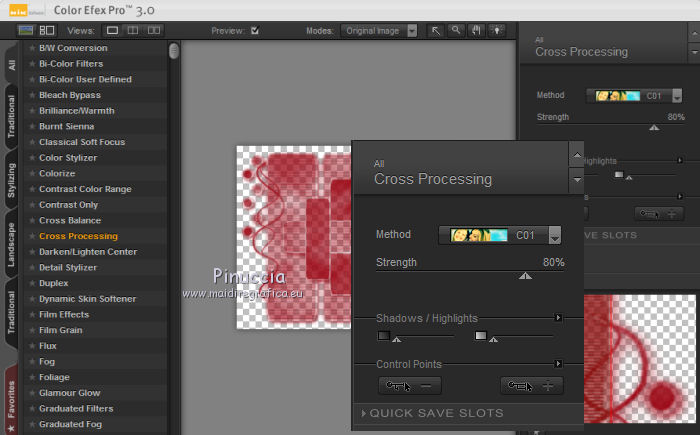This screenshot has height=435, width=700.
Task: Toggle favorite star for Duplex
Action: coord(32,283)
